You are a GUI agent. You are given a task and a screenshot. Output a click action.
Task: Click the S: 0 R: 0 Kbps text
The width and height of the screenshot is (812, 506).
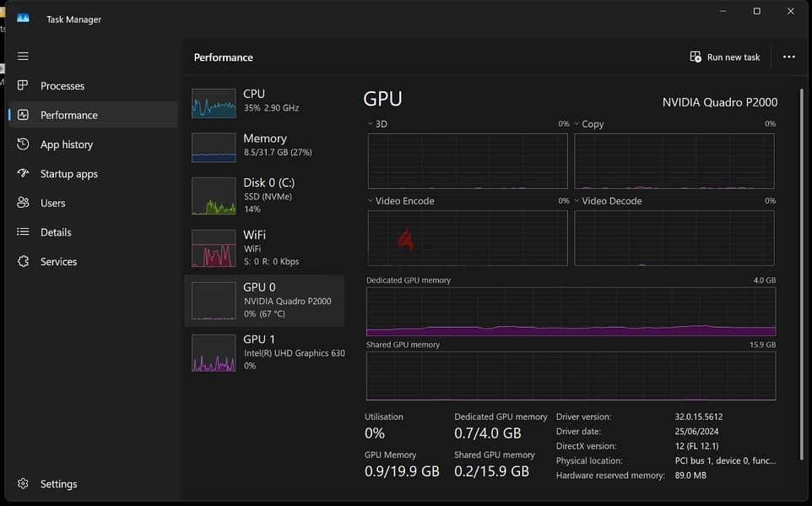pos(271,261)
